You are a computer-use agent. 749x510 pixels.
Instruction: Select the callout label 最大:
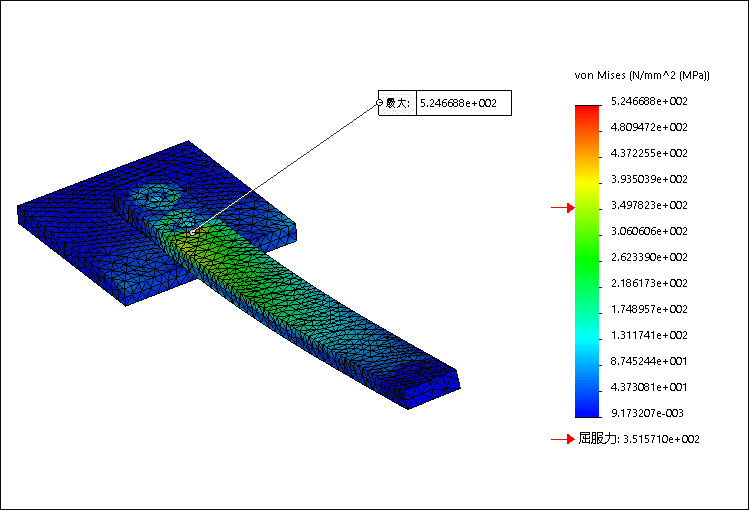tap(397, 103)
